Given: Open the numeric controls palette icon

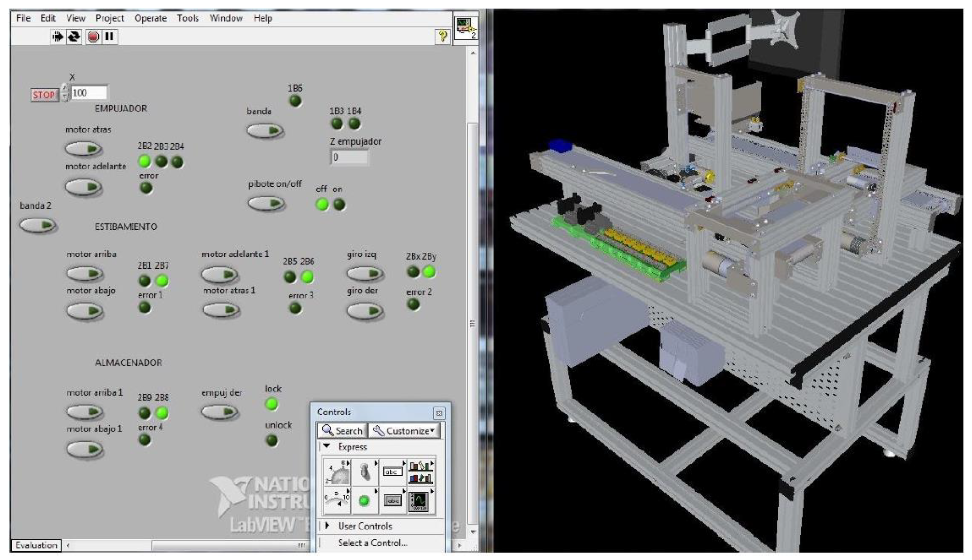Looking at the screenshot, I should [x=337, y=472].
